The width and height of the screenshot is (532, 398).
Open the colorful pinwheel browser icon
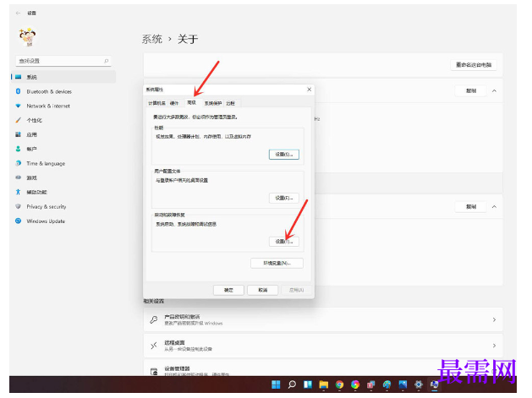355,384
